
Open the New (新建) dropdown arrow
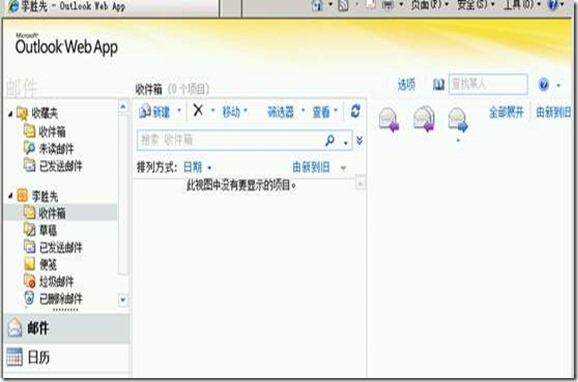pyautogui.click(x=180, y=110)
